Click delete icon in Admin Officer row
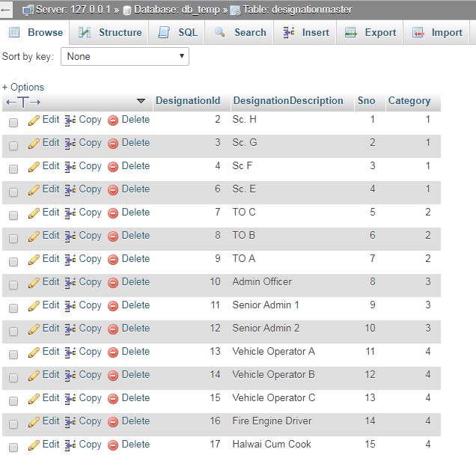 pos(113,283)
